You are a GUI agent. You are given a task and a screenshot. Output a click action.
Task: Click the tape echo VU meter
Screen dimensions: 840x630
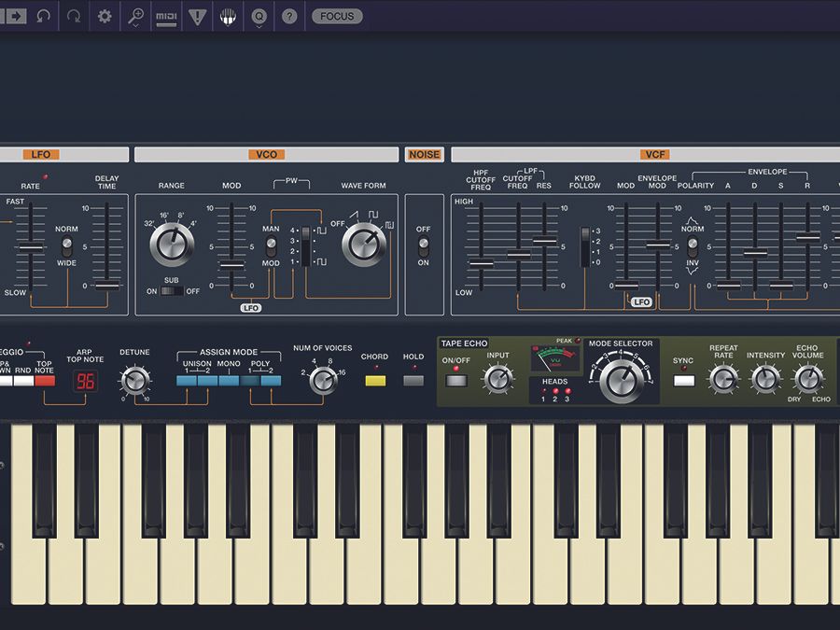point(554,358)
